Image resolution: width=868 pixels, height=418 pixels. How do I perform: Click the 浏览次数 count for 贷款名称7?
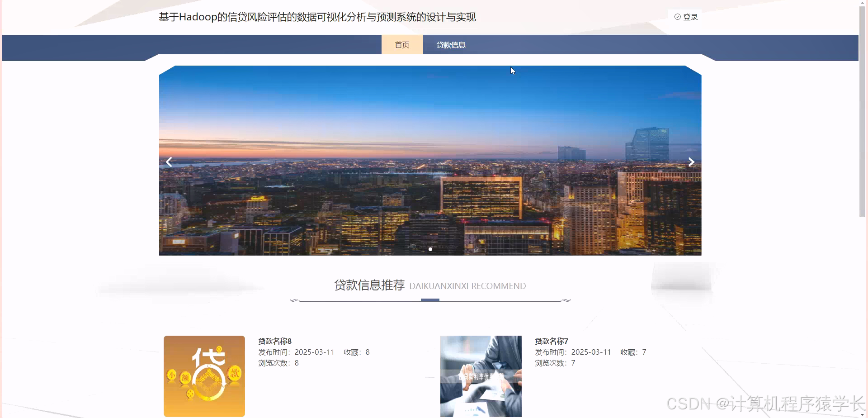pyautogui.click(x=555, y=362)
